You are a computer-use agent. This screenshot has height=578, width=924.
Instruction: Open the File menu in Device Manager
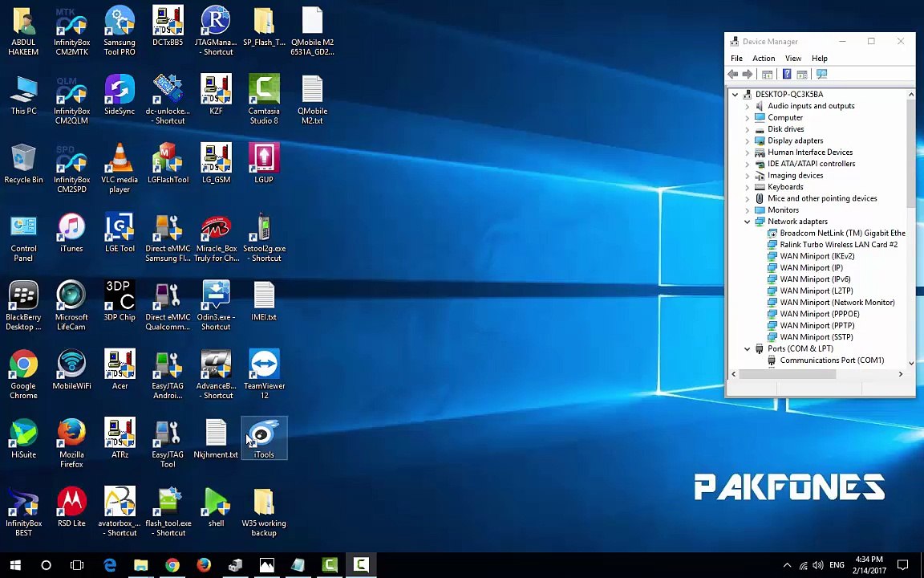pyautogui.click(x=736, y=59)
